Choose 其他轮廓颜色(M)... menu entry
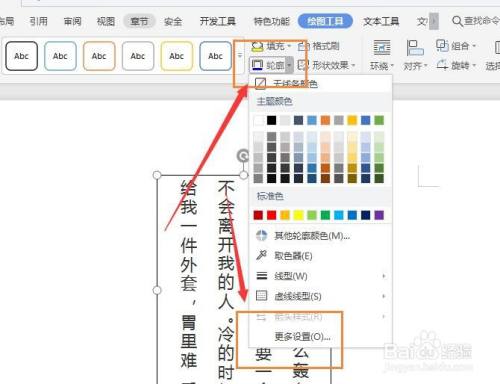The height and width of the screenshot is (384, 500). (320, 236)
